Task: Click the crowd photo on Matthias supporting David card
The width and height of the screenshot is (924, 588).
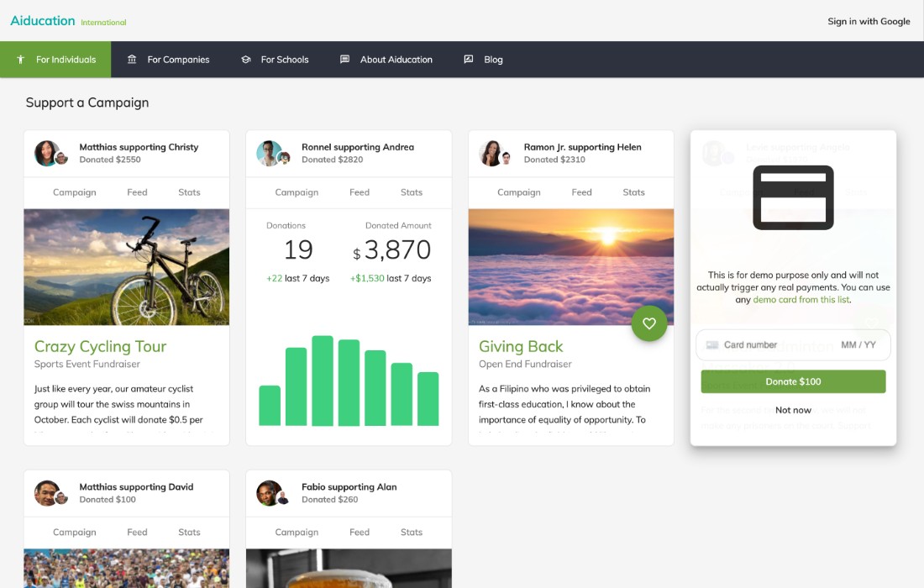Action: pyautogui.click(x=126, y=568)
